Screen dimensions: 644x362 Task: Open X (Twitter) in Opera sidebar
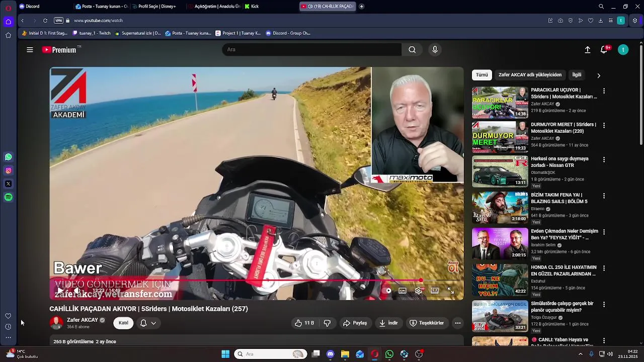8,184
